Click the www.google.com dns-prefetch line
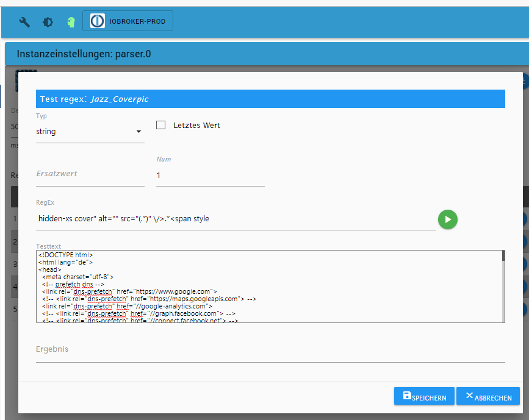This screenshot has width=529, height=420. [129, 291]
